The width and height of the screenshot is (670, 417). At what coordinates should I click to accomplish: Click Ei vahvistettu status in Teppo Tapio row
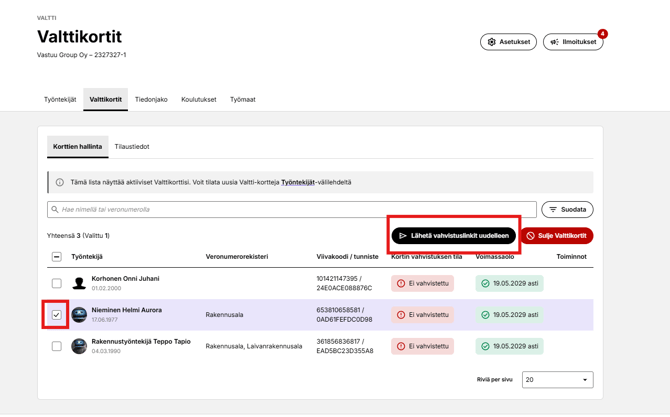[423, 346]
